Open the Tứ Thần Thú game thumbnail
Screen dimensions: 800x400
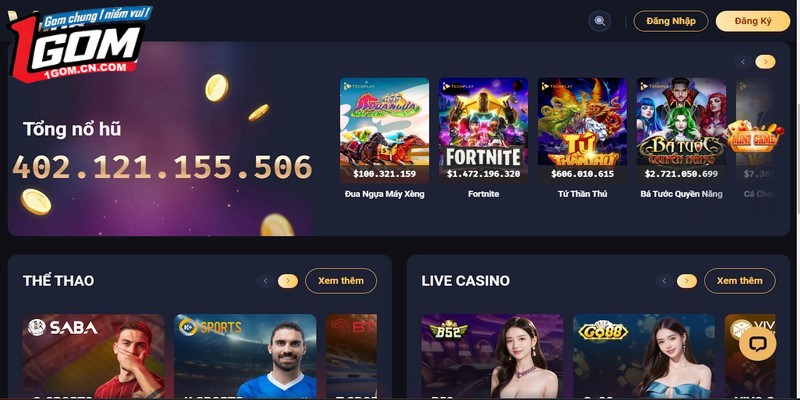582,131
